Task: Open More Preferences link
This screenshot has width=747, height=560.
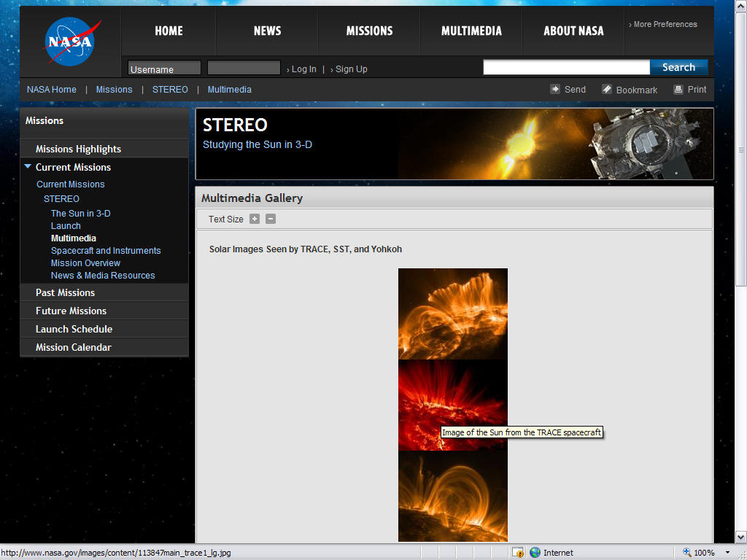Action: (662, 24)
